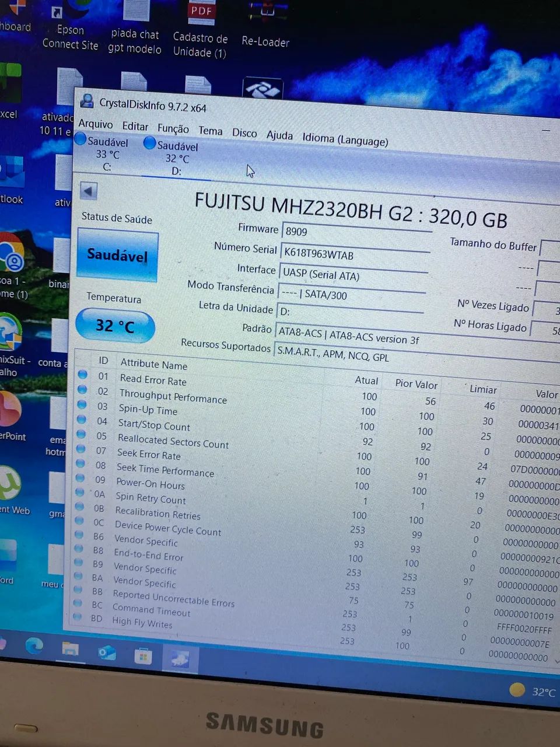Viewport: 560px width, 747px height.
Task: Click the Firmware field showing 8909
Action: coord(356,233)
